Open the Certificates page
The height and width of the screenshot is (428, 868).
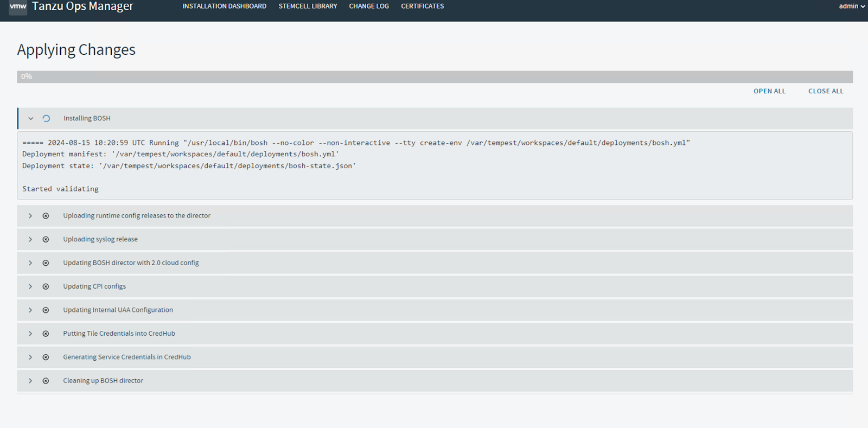(422, 7)
